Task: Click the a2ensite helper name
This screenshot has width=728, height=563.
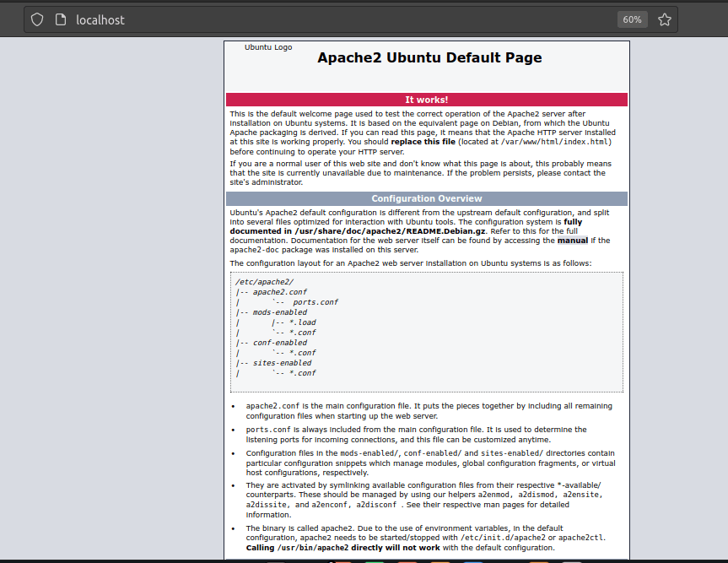Action: pyautogui.click(x=580, y=495)
